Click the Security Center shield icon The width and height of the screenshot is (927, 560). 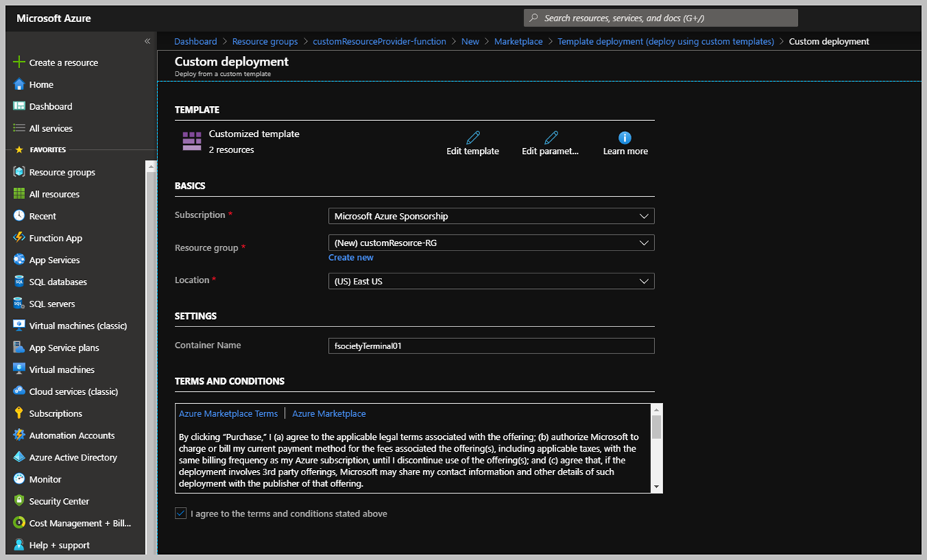click(19, 501)
